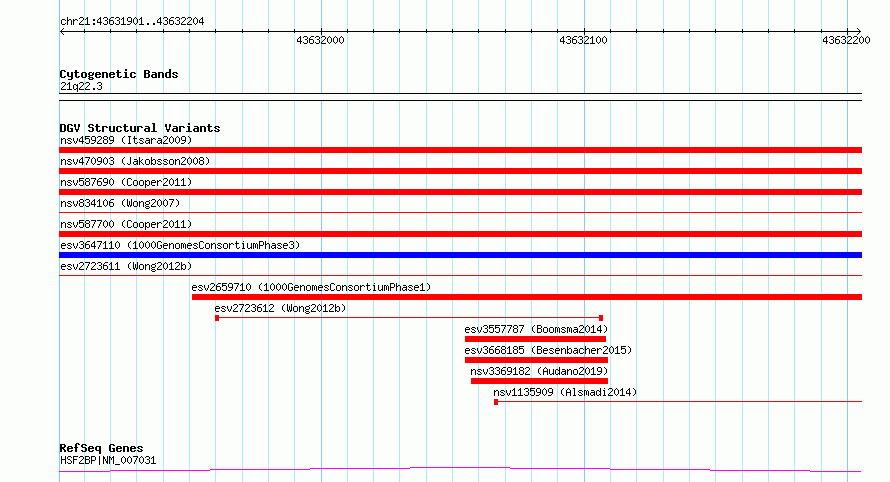Click the RefSeq Genes track title
The width and height of the screenshot is (890, 482).
click(x=101, y=448)
